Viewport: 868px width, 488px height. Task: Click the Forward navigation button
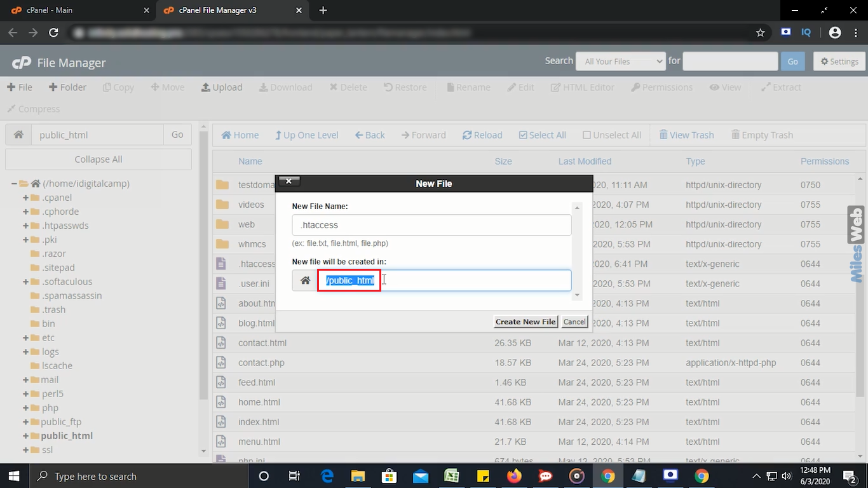[424, 135]
